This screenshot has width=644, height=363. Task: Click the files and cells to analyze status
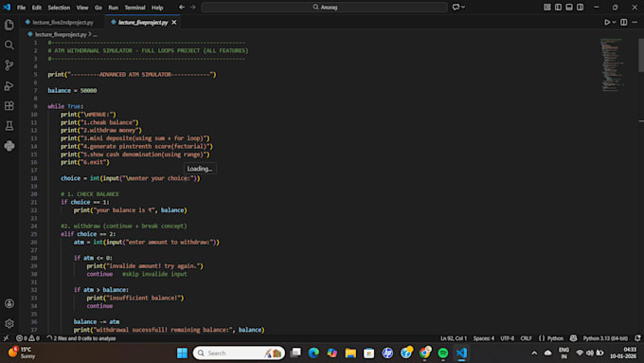pyautogui.click(x=80, y=338)
